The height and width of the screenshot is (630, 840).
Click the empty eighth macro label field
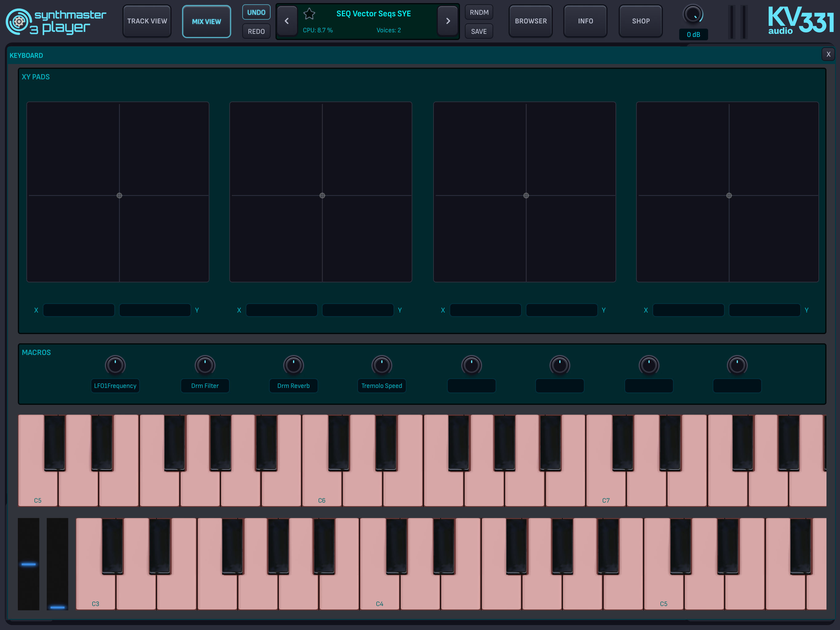pos(737,386)
